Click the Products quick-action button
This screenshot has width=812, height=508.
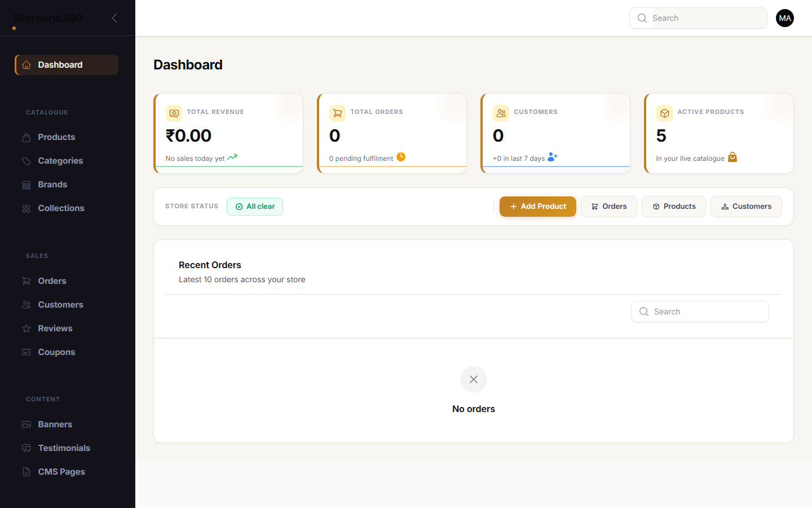pyautogui.click(x=674, y=207)
